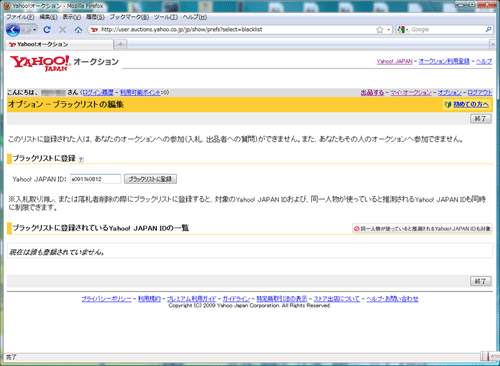Viewport: 500px width, 366px height.
Task: Open the 特定商取引法の表示 footer link
Action: click(x=282, y=299)
